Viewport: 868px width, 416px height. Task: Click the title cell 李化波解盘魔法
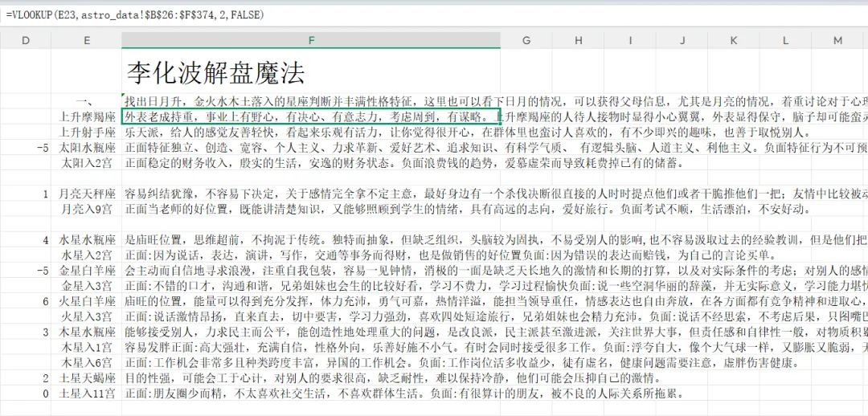[x=311, y=71]
